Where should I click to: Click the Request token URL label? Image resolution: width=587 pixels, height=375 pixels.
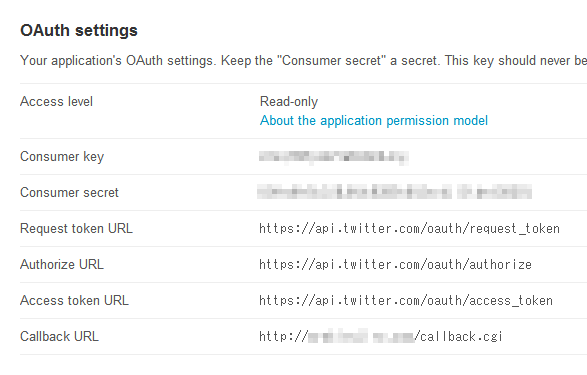coord(76,228)
